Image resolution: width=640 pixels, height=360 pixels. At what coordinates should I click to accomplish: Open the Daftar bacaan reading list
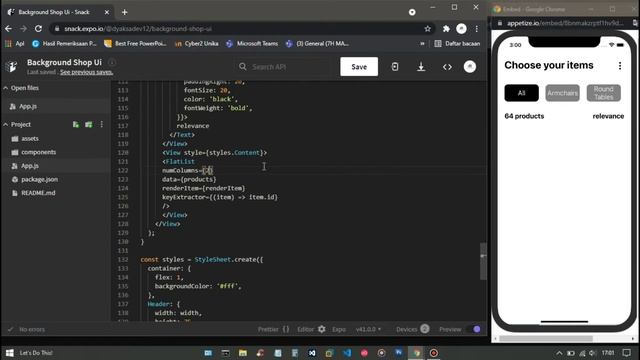point(457,44)
